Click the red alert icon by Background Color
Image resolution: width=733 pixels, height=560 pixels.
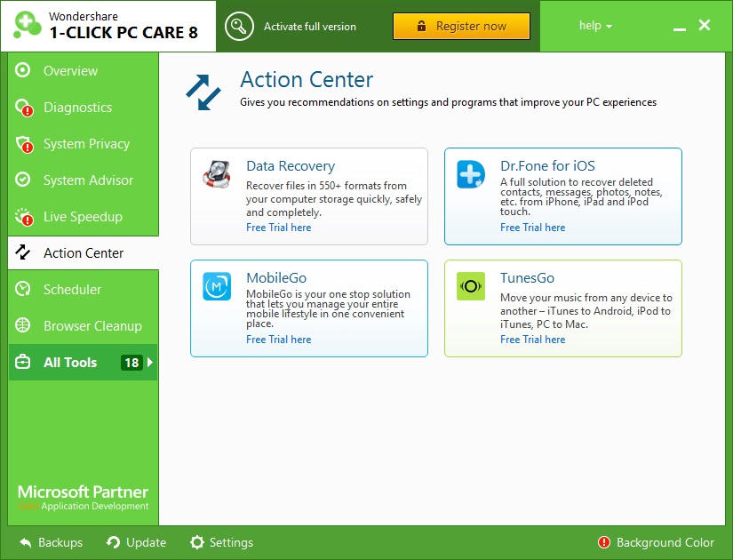click(x=604, y=542)
